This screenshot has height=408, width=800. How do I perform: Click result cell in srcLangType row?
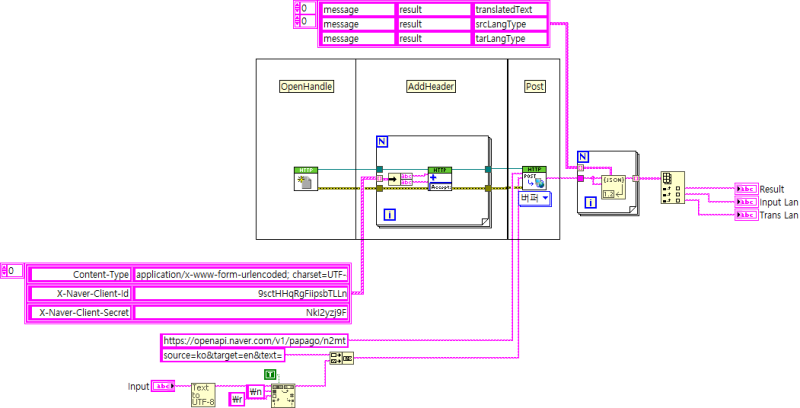pos(434,24)
